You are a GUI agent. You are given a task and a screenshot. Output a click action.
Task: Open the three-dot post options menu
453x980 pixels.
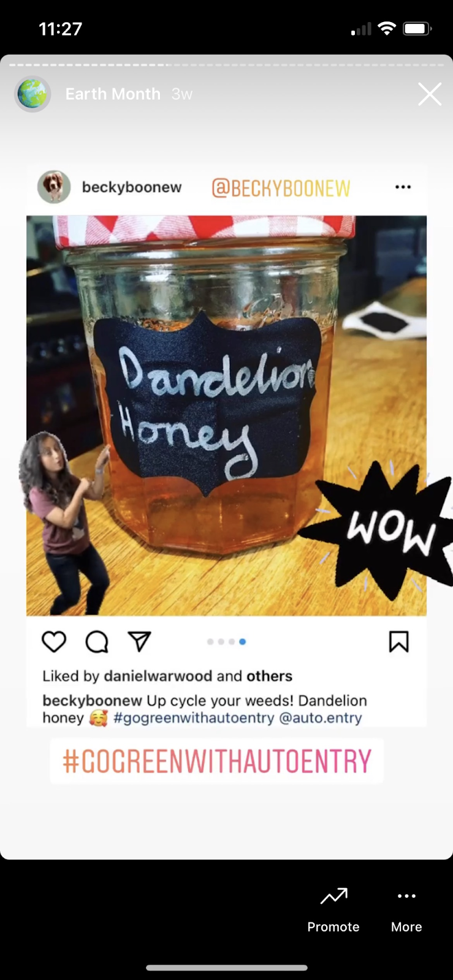(403, 187)
